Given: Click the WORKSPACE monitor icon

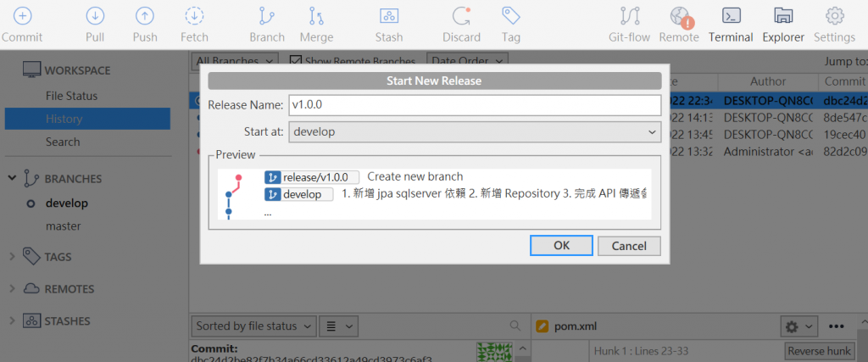Looking at the screenshot, I should [x=31, y=70].
